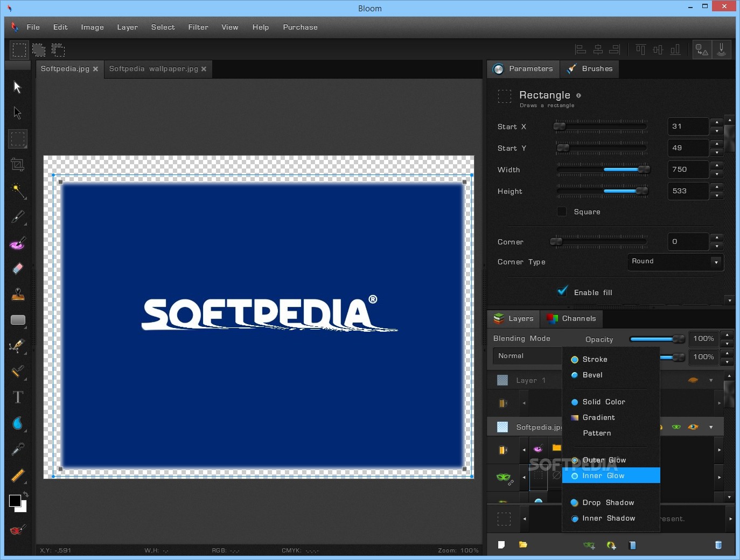
Task: Decrease the Height value stepper
Action: click(x=716, y=195)
